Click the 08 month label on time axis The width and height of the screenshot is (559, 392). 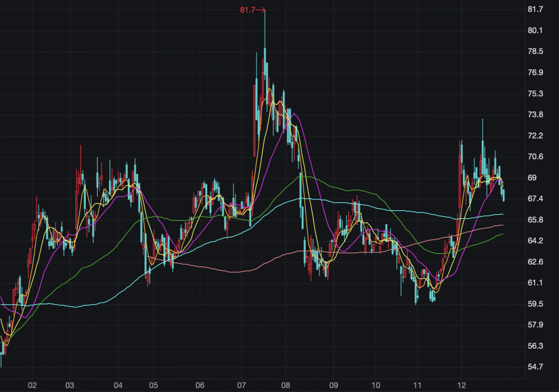286,385
